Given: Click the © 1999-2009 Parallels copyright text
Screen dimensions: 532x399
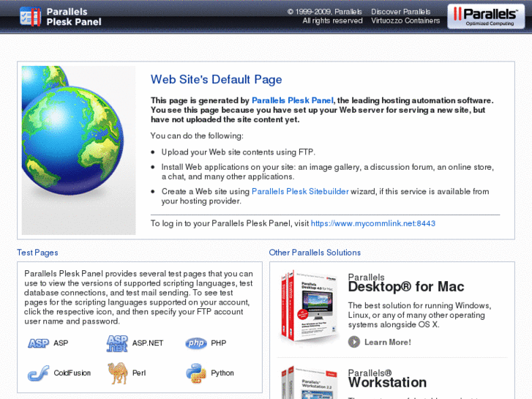Looking at the screenshot, I should tap(325, 16).
